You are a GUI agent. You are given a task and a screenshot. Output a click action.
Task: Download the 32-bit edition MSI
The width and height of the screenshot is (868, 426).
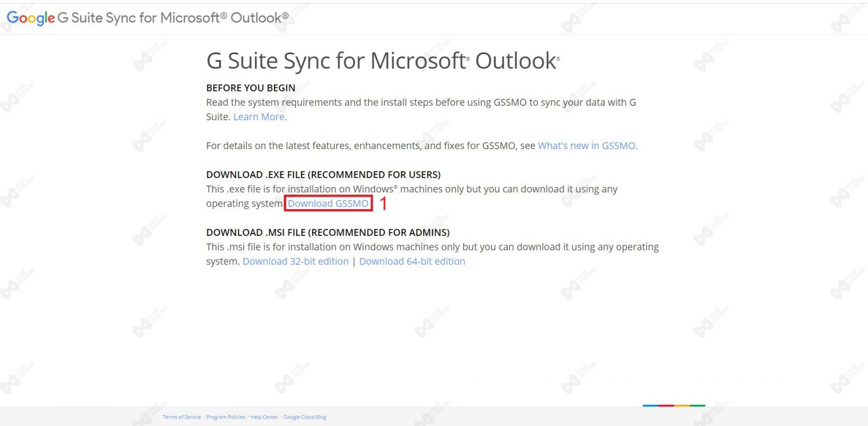click(296, 261)
